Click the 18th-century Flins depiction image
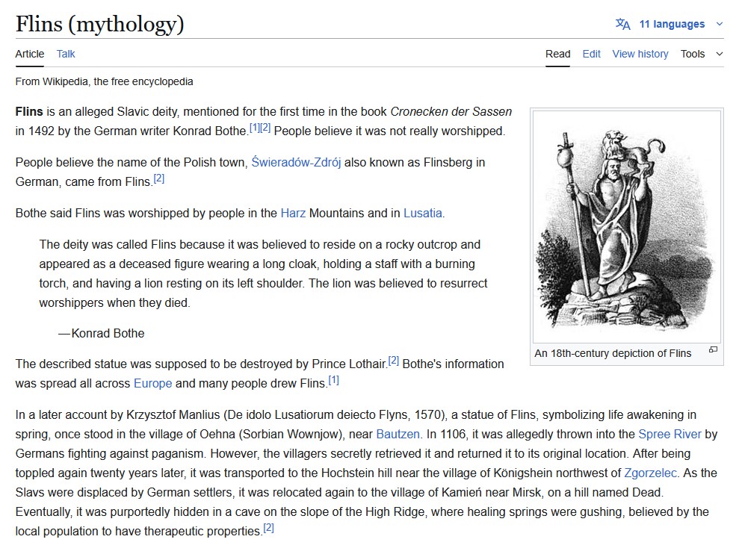Image resolution: width=739 pixels, height=560 pixels. 626,226
